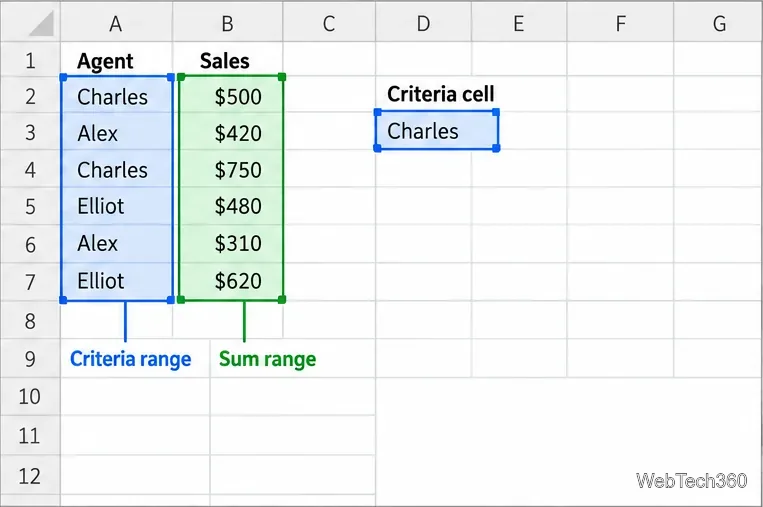Select the Alex cell in row 3
The width and height of the screenshot is (763, 507).
(116, 132)
